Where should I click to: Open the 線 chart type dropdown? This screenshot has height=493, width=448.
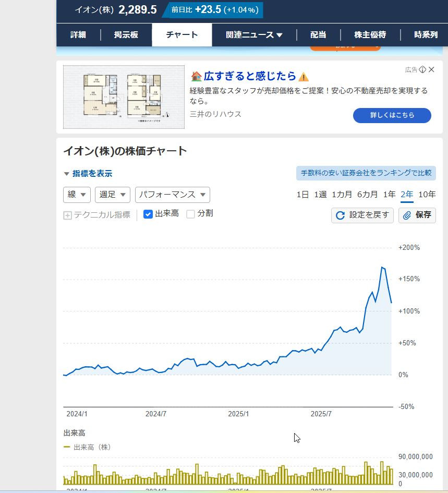tap(77, 195)
